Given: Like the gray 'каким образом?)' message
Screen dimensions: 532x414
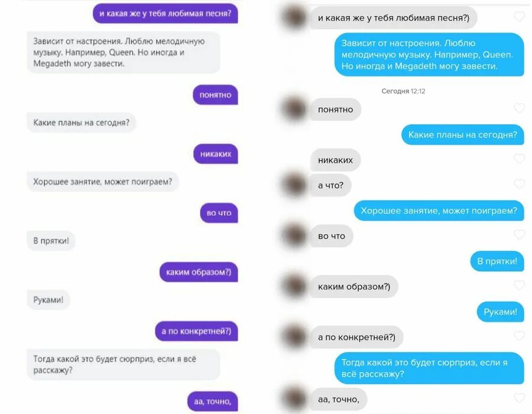Looking at the screenshot, I should [520, 286].
